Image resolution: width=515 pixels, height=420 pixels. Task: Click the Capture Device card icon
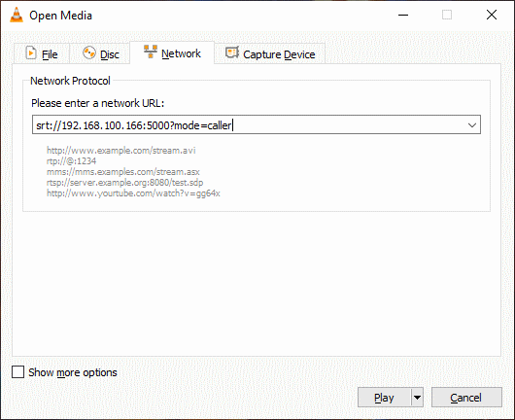(x=232, y=52)
